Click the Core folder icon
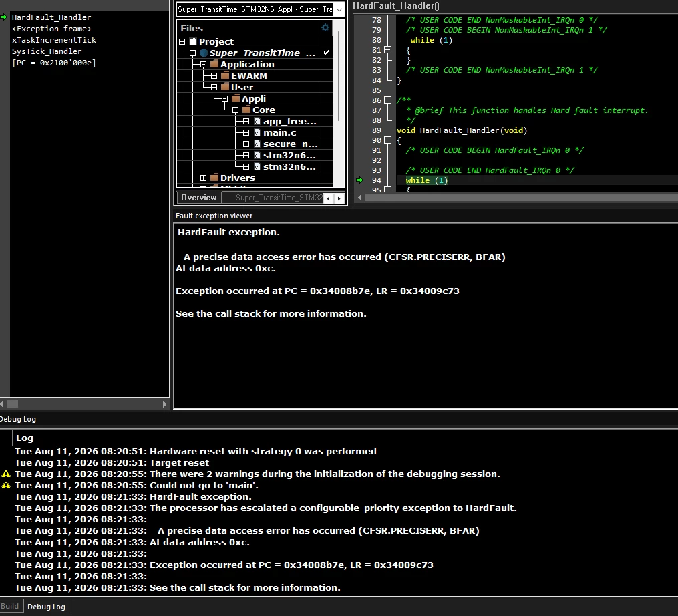This screenshot has height=616, width=678. coord(246,110)
